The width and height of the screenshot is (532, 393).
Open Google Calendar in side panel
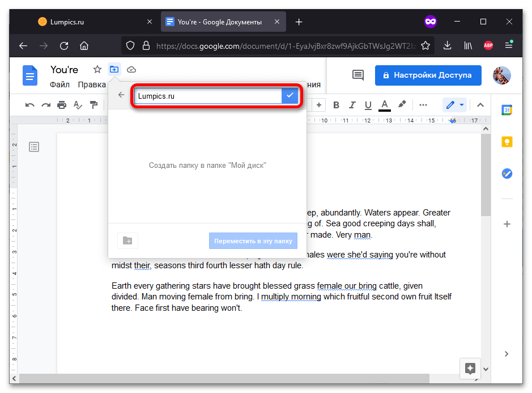[x=507, y=111]
